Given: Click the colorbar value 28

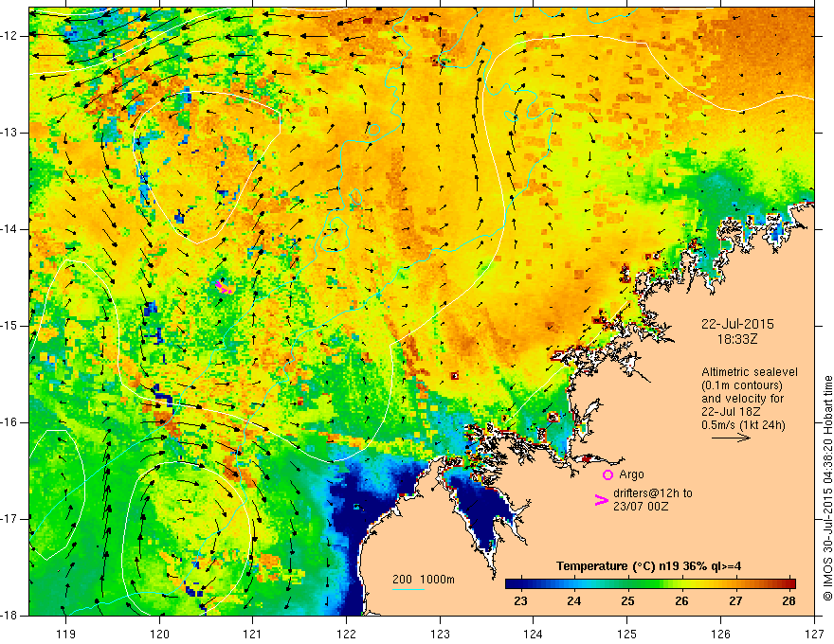Looking at the screenshot, I should [789, 601].
